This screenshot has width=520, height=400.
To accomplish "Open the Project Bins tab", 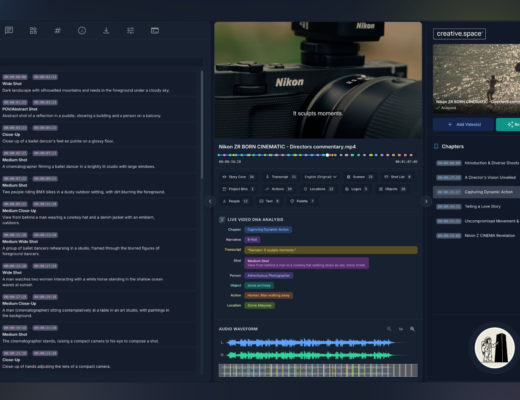I will click(238, 189).
